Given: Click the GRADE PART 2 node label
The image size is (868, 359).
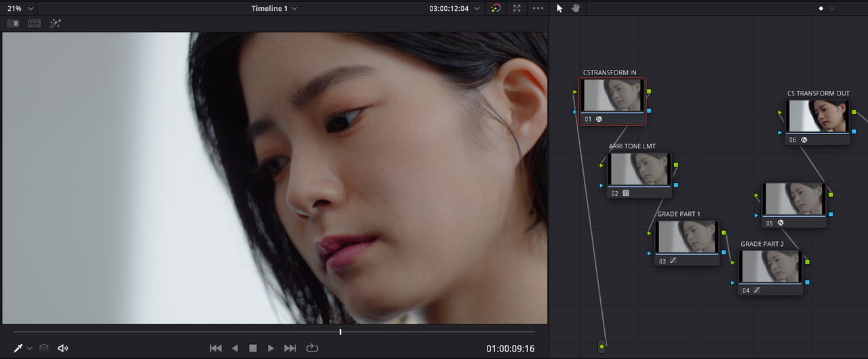Looking at the screenshot, I should [762, 244].
